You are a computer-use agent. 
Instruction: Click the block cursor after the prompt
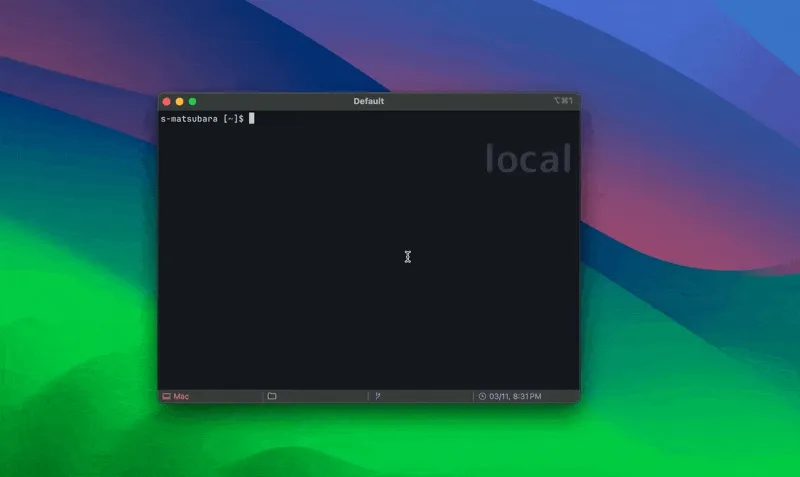pos(252,119)
